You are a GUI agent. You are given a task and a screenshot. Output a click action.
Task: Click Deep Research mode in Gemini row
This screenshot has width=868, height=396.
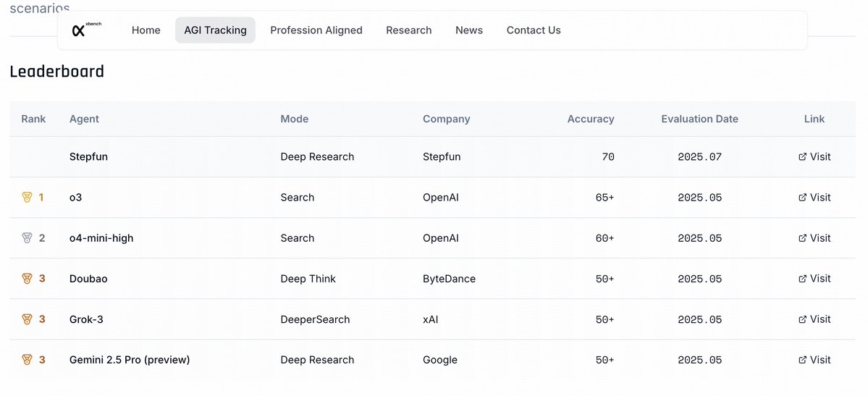click(317, 360)
